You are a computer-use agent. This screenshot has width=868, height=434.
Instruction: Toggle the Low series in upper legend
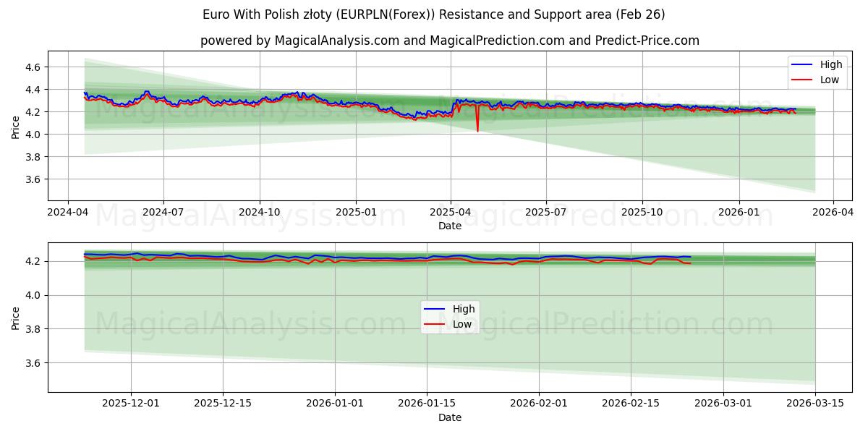tap(828, 79)
